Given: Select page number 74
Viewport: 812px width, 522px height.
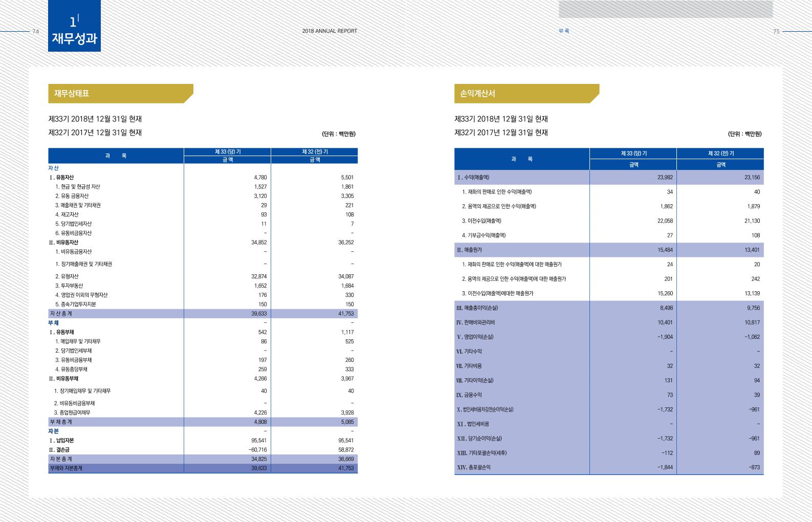Looking at the screenshot, I should tap(36, 31).
